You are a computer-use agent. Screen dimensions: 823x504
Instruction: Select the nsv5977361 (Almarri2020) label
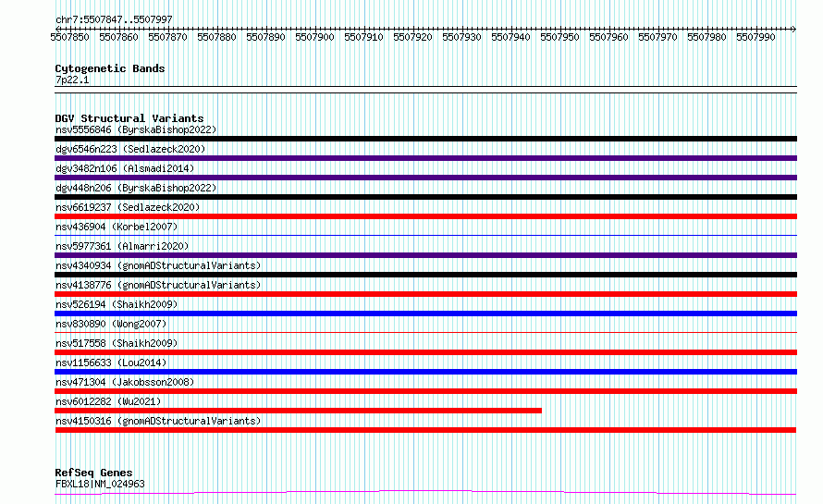(x=122, y=246)
